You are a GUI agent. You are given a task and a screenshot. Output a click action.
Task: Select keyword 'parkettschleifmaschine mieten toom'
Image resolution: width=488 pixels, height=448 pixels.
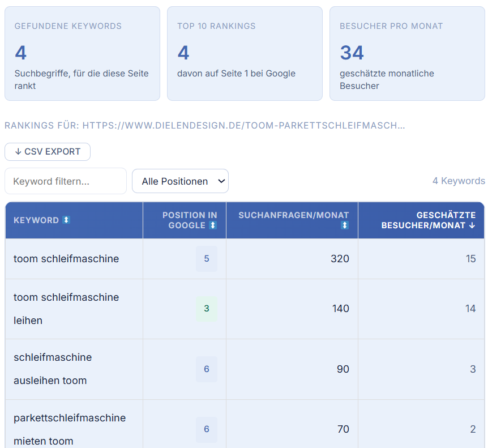70,429
